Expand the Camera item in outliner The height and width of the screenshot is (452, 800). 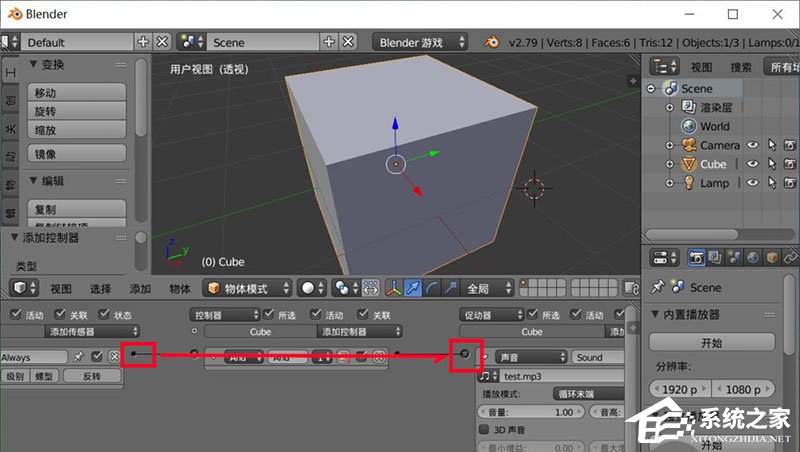pyautogui.click(x=671, y=145)
